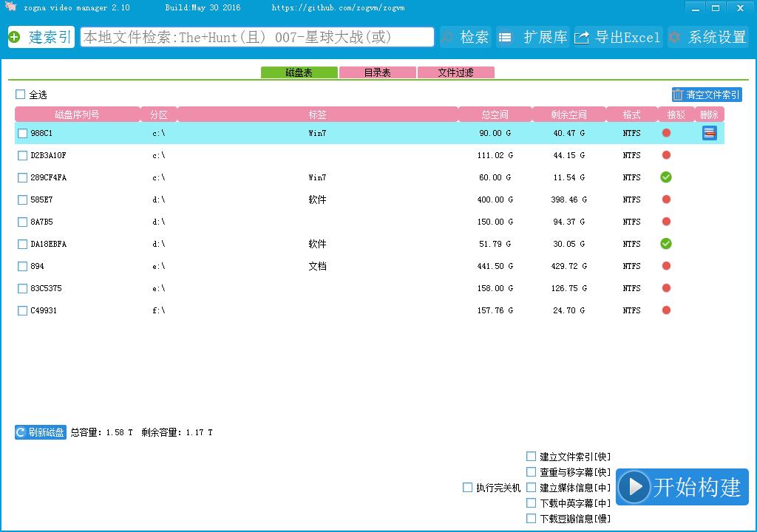Enable 建立媒体信息[中] option

531,488
